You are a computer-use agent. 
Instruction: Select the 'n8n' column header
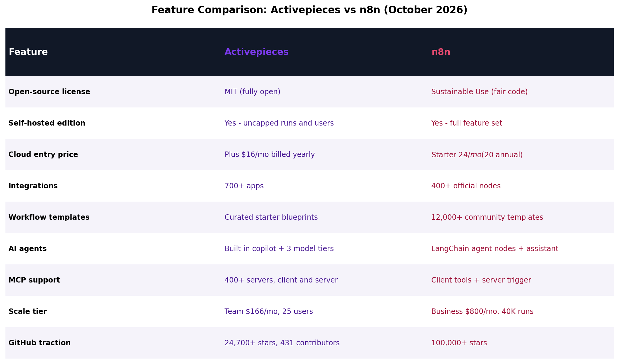441,52
